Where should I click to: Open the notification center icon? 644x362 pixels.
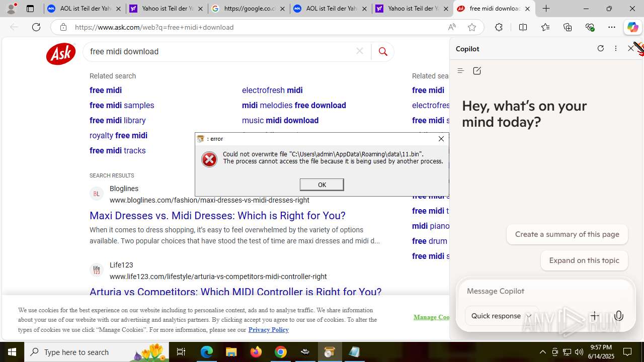click(x=627, y=352)
